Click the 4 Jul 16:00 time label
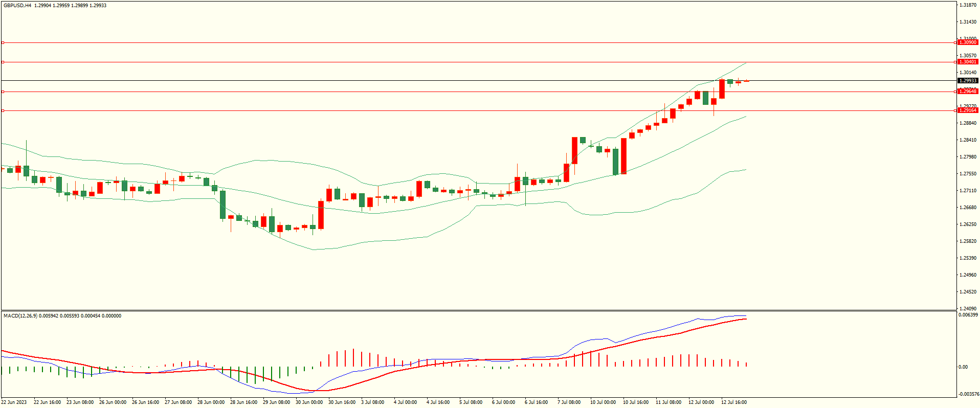Image resolution: width=980 pixels, height=408 pixels. pyautogui.click(x=438, y=402)
